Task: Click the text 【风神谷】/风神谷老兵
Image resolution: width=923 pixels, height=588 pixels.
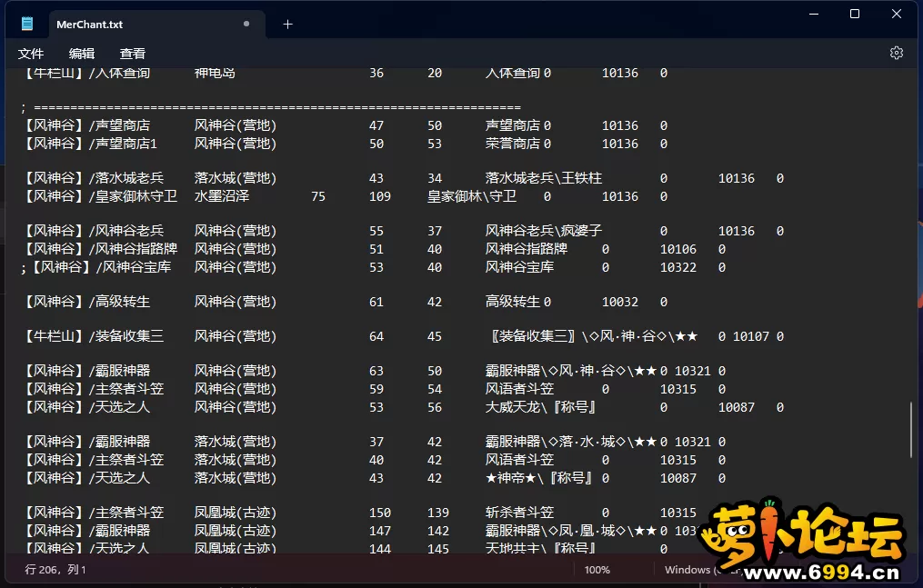Action: coord(93,231)
